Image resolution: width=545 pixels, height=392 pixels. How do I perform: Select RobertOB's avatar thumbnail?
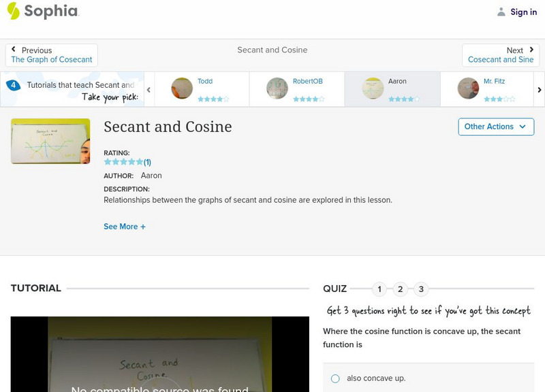pos(278,88)
